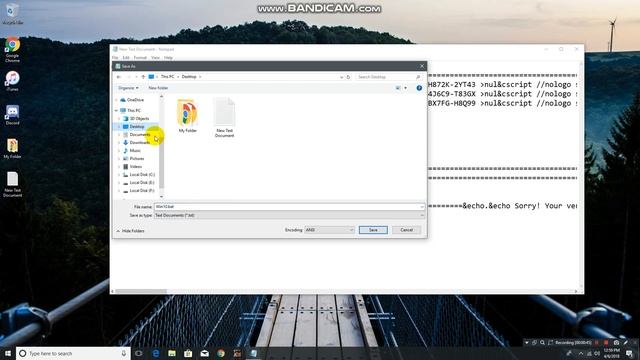Click the Up one level arrow
640x360 pixels.
(143, 77)
